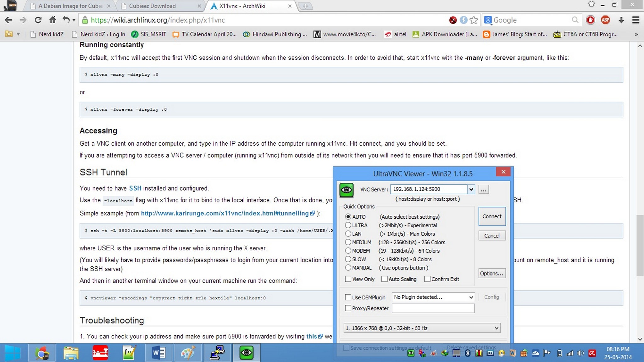Reload the ArchWiki page
The height and width of the screenshot is (362, 644).
38,20
